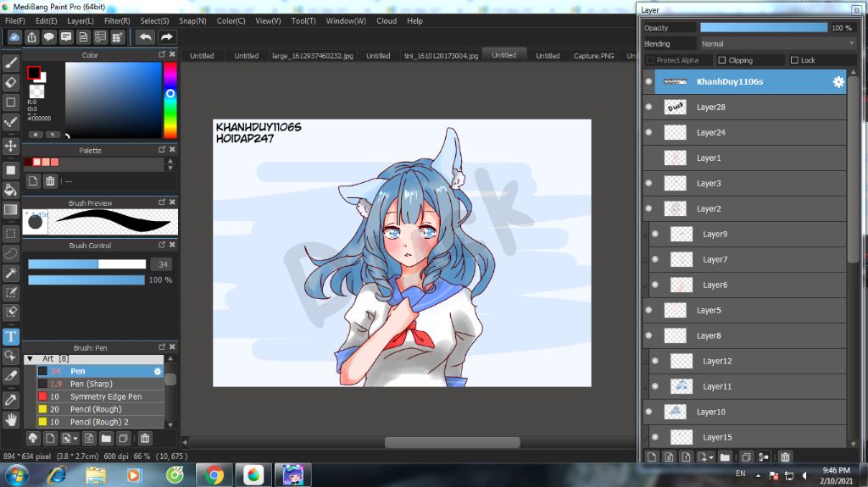Open the Snap menu
Viewport: 868px width, 487px height.
pos(192,20)
